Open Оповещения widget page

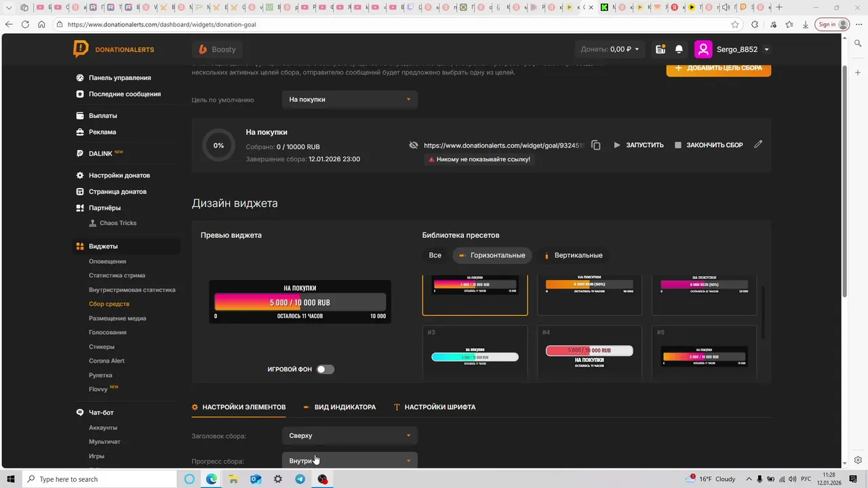[x=107, y=262]
